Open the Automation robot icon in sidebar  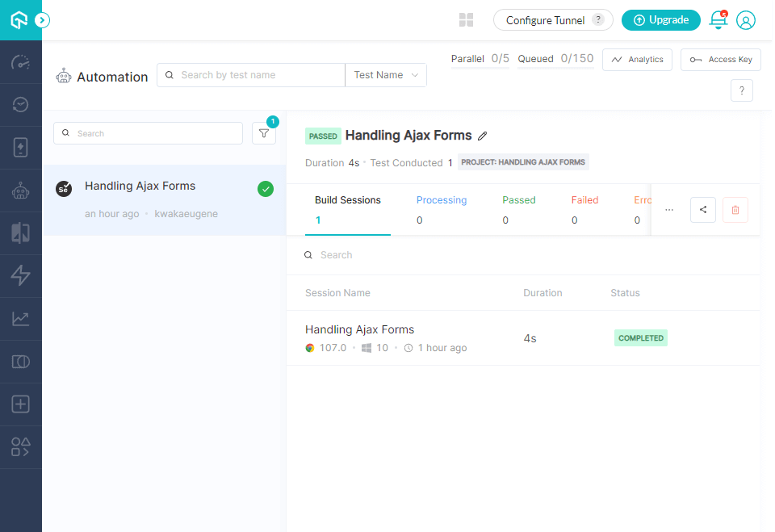(21, 191)
